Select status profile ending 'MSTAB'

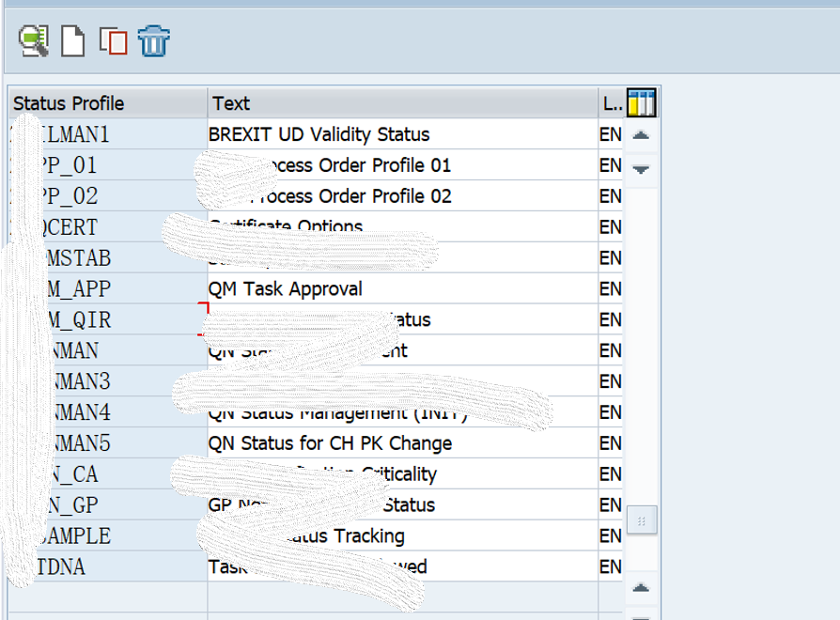click(x=108, y=258)
